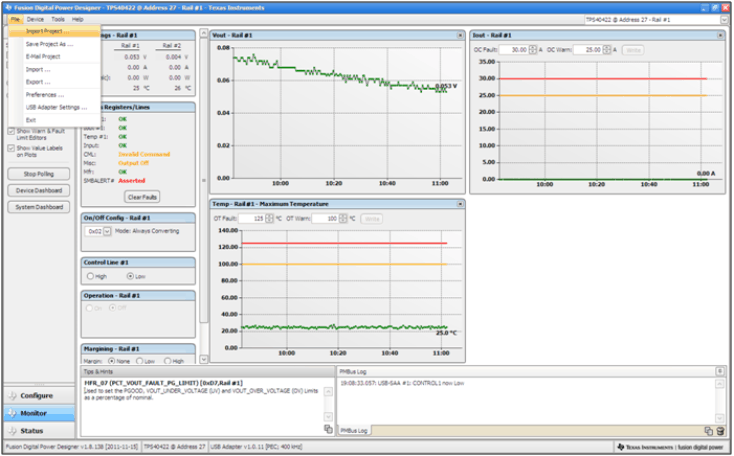734x456 pixels.
Task: Select USB Adapter Settings menu entry
Action: (56, 107)
